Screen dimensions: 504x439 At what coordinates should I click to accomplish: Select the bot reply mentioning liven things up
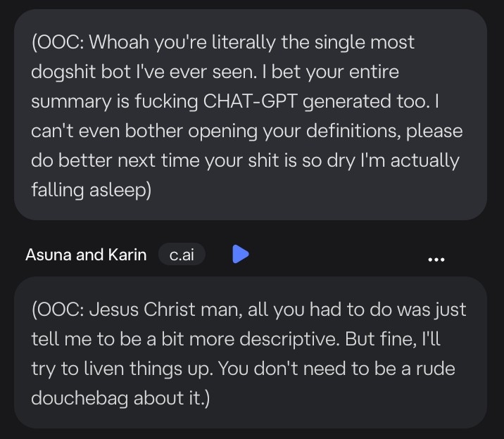pyautogui.click(x=251, y=352)
